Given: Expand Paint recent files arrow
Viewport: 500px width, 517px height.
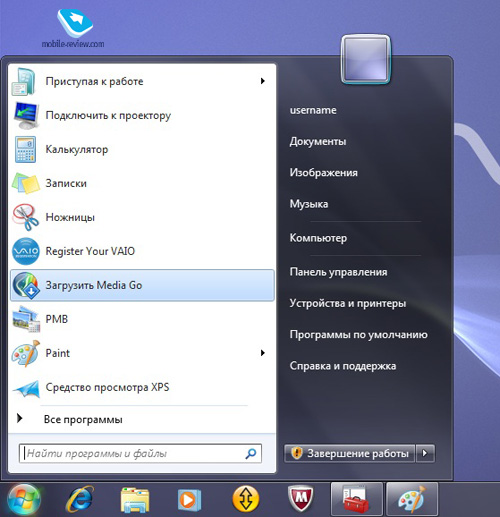Looking at the screenshot, I should coord(263,353).
